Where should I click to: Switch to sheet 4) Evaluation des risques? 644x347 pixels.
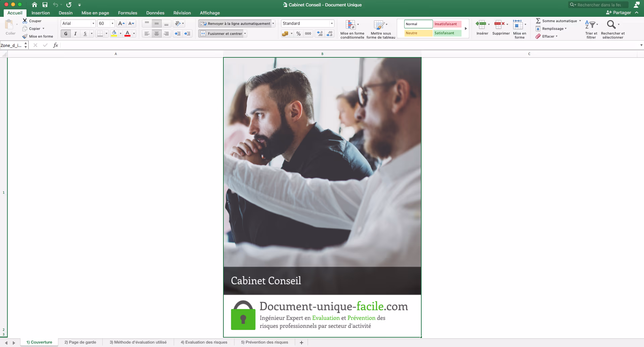click(x=204, y=342)
